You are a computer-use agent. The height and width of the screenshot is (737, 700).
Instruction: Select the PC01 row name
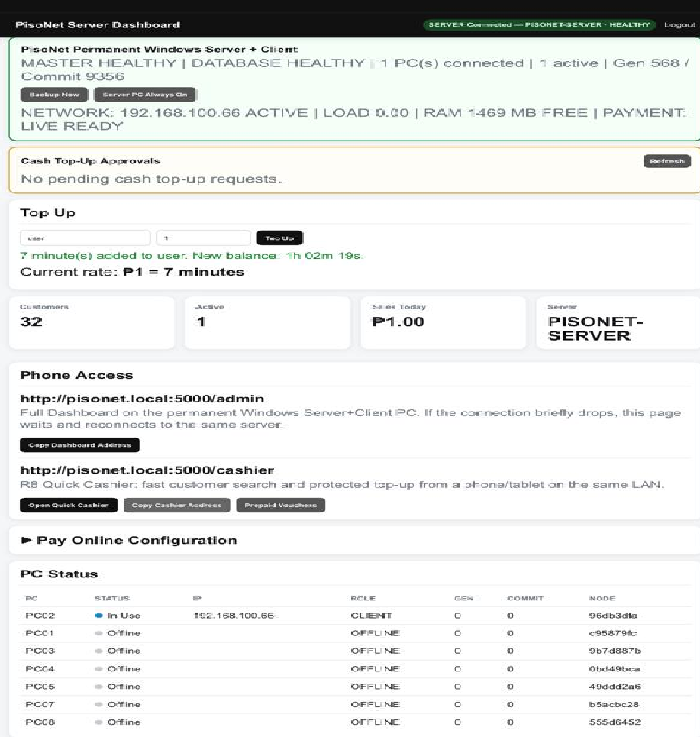point(40,633)
